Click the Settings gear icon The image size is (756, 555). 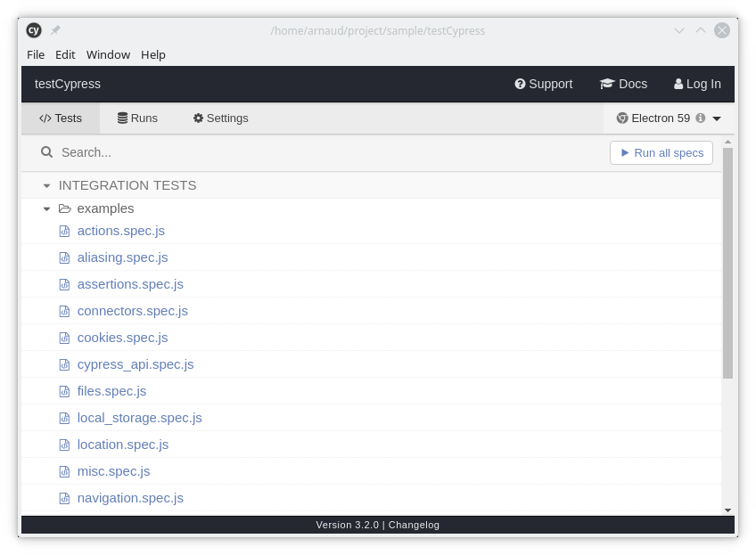point(198,118)
